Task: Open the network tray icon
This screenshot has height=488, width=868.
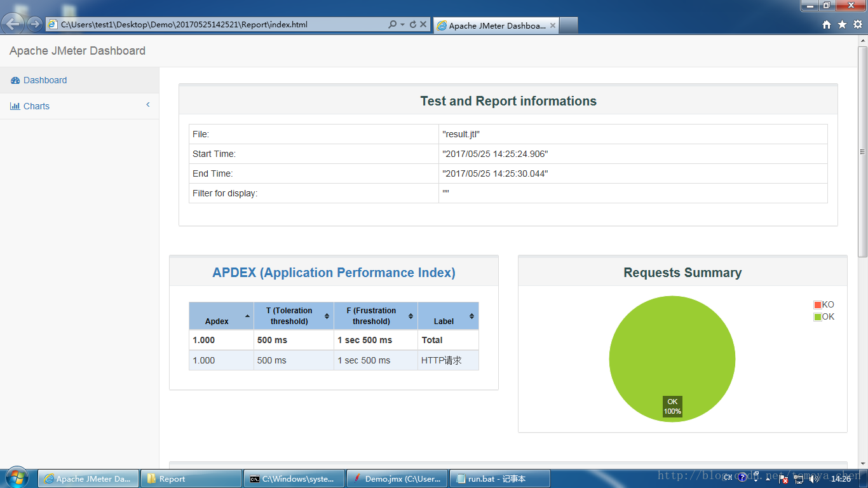Action: [x=799, y=479]
